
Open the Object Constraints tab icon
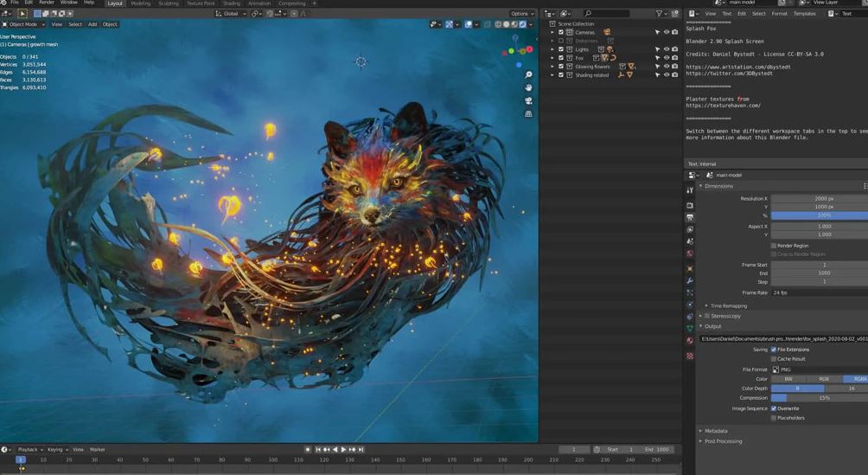coord(690,317)
